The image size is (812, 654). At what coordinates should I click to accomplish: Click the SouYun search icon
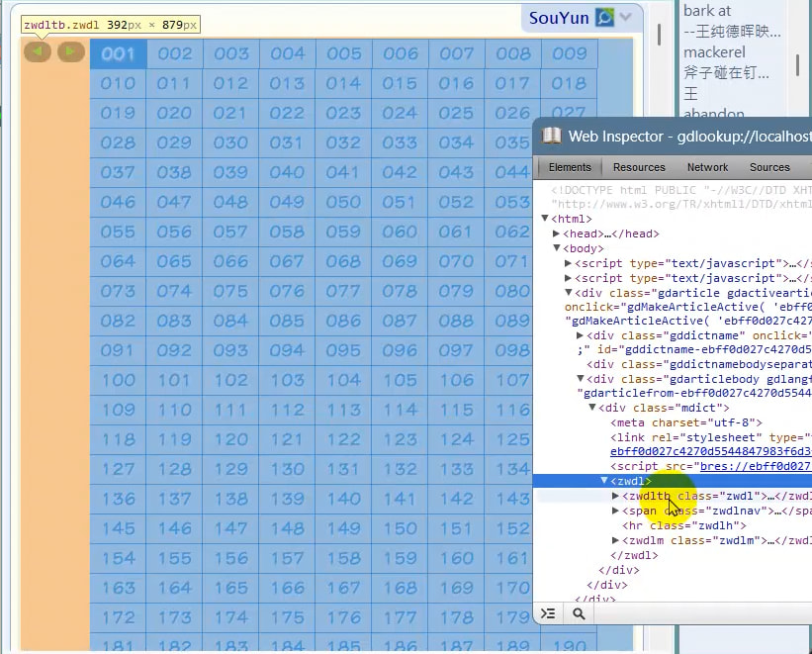point(604,18)
